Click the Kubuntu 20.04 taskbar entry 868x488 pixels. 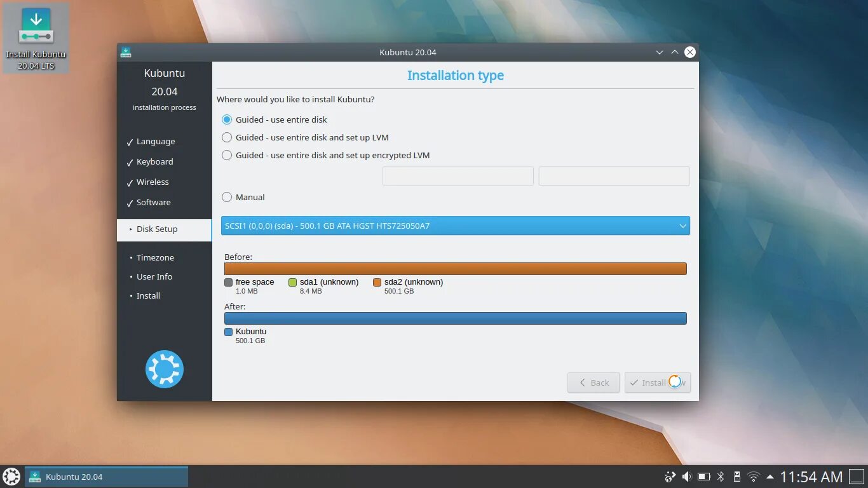(106, 477)
